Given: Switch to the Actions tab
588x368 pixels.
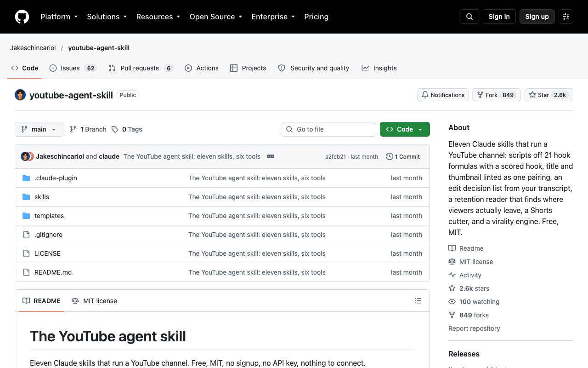Looking at the screenshot, I should [202, 68].
